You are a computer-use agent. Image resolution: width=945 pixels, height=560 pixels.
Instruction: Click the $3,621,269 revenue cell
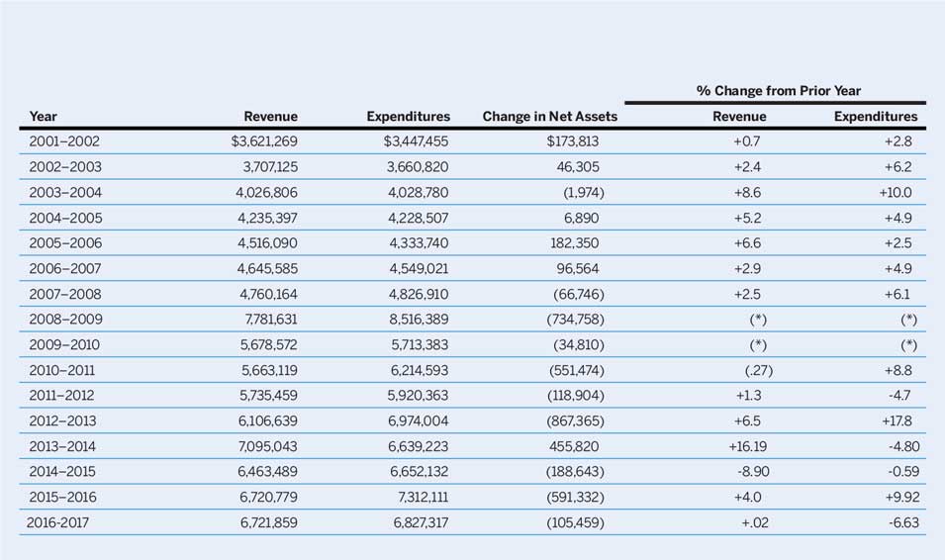click(x=263, y=141)
